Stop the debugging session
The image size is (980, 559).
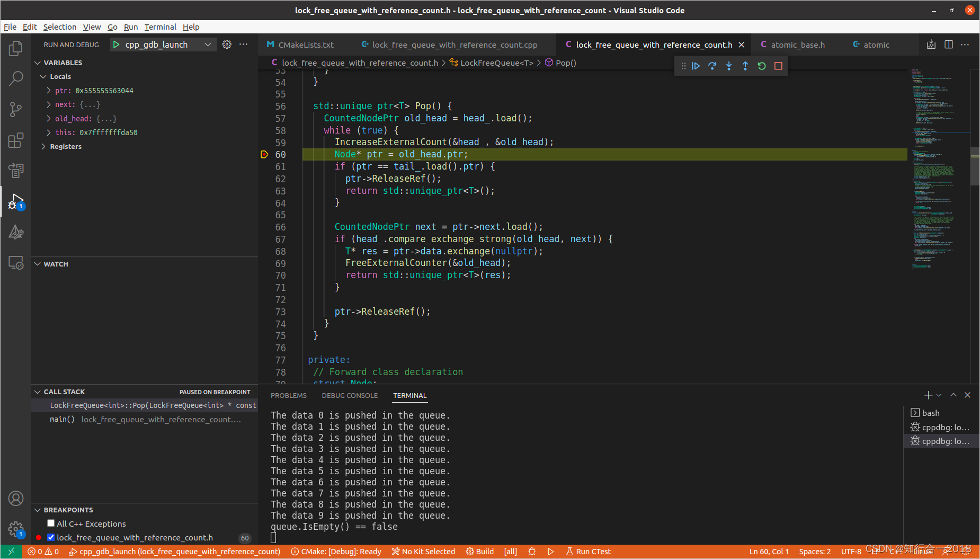[x=778, y=66]
